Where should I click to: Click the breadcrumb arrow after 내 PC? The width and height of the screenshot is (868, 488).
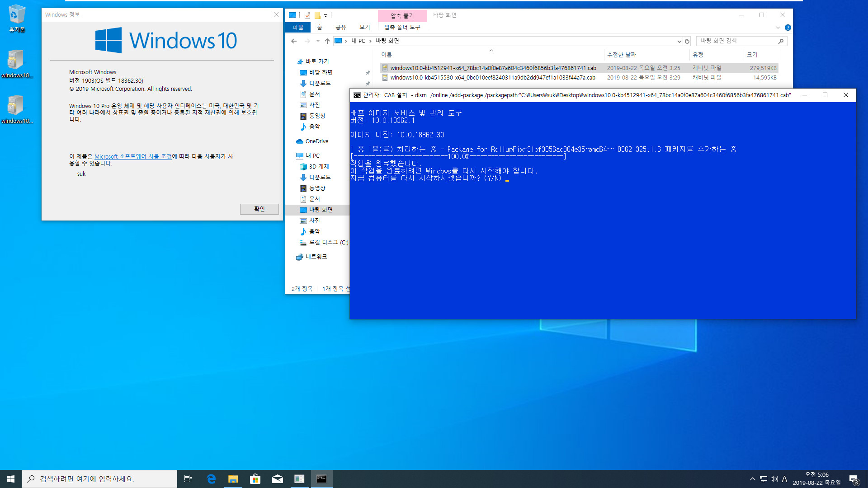[x=370, y=41]
